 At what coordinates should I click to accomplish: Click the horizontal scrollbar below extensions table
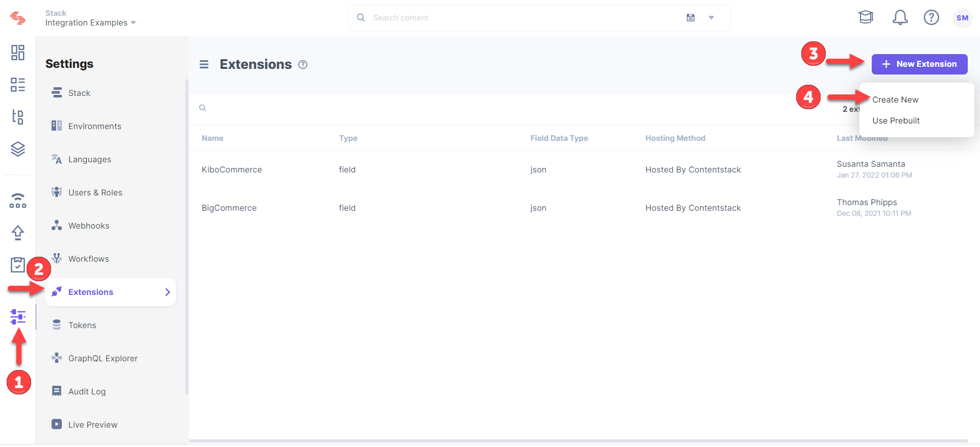(579, 441)
